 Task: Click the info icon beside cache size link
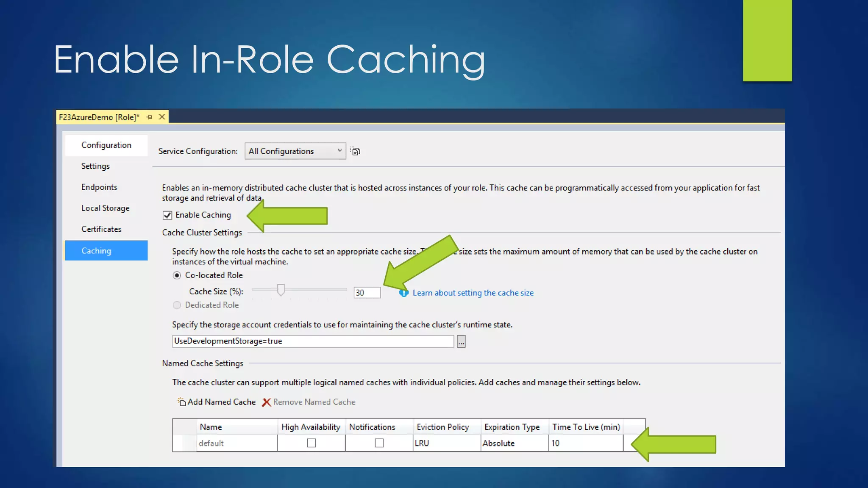tap(403, 293)
